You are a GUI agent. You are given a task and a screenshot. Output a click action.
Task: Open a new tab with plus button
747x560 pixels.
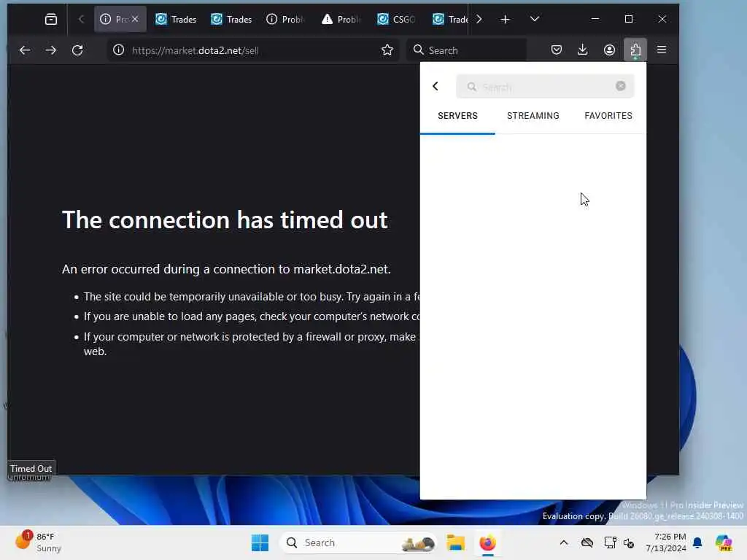(505, 19)
